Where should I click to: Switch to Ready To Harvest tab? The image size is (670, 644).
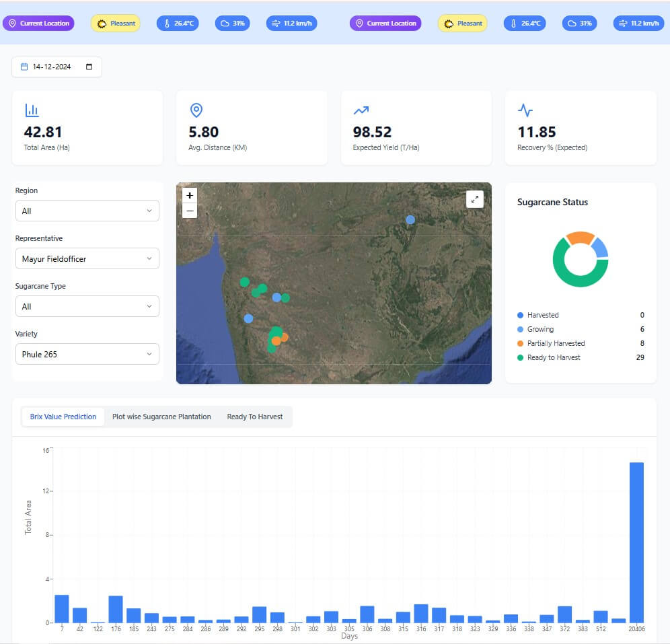(254, 417)
